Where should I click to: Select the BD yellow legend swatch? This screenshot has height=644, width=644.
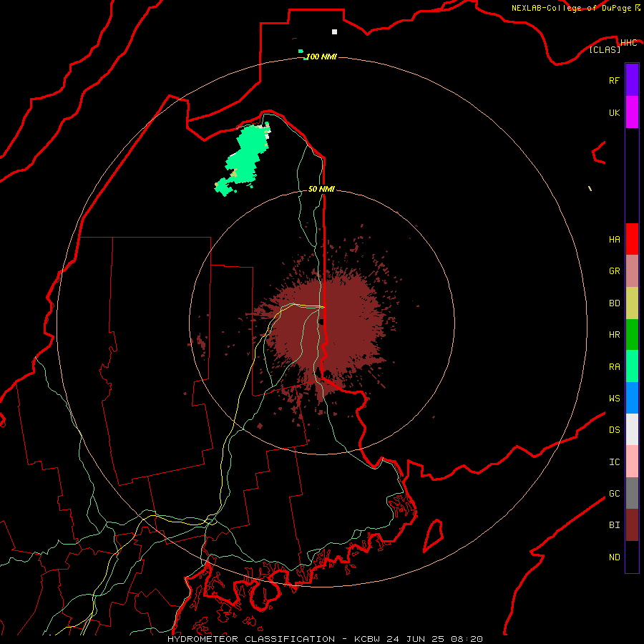point(632,303)
